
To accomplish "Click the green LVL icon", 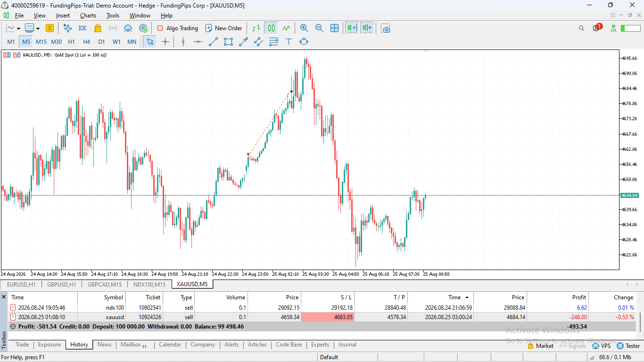I will [x=613, y=28].
